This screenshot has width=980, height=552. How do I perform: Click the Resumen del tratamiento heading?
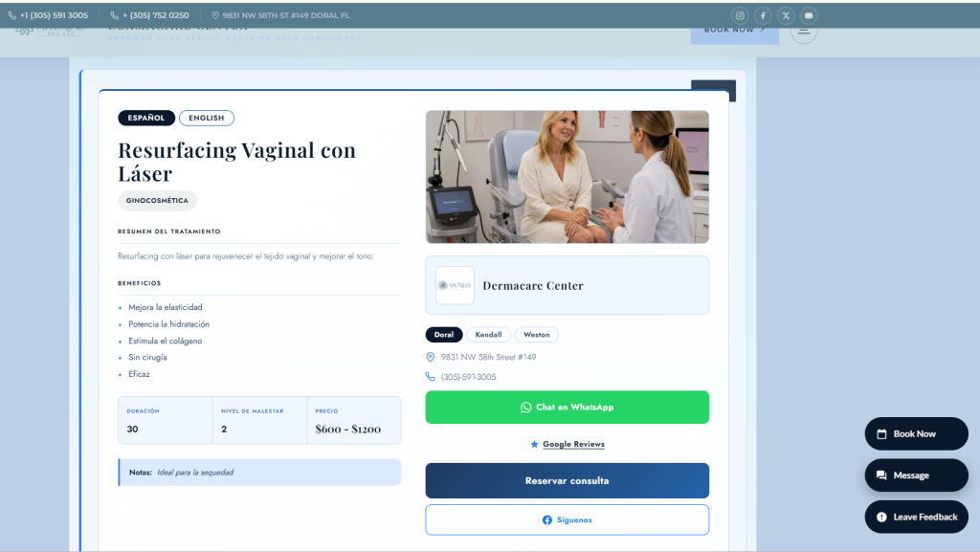pyautogui.click(x=168, y=232)
